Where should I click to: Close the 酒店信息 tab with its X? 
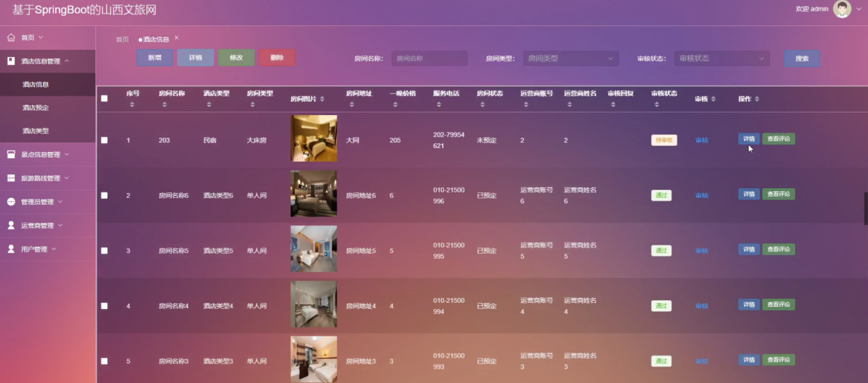click(x=176, y=38)
